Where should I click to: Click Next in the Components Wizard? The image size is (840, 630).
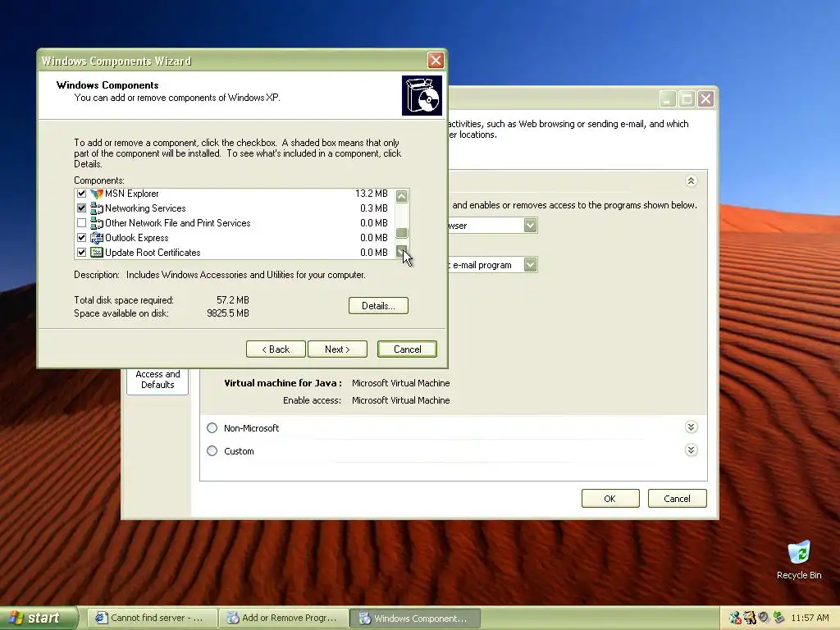click(x=337, y=349)
